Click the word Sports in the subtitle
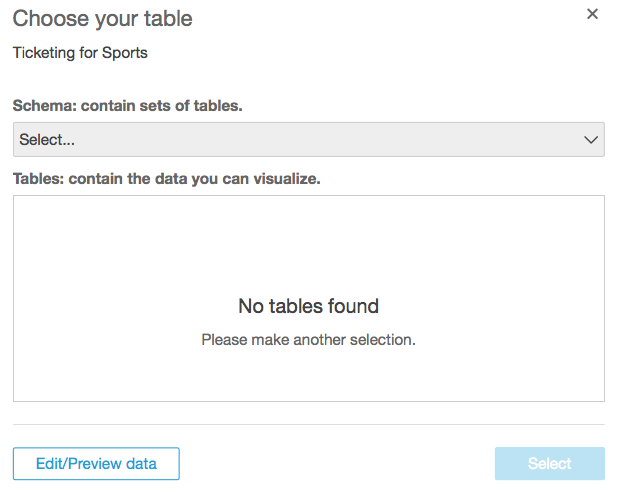The image size is (617, 493). pos(125,52)
